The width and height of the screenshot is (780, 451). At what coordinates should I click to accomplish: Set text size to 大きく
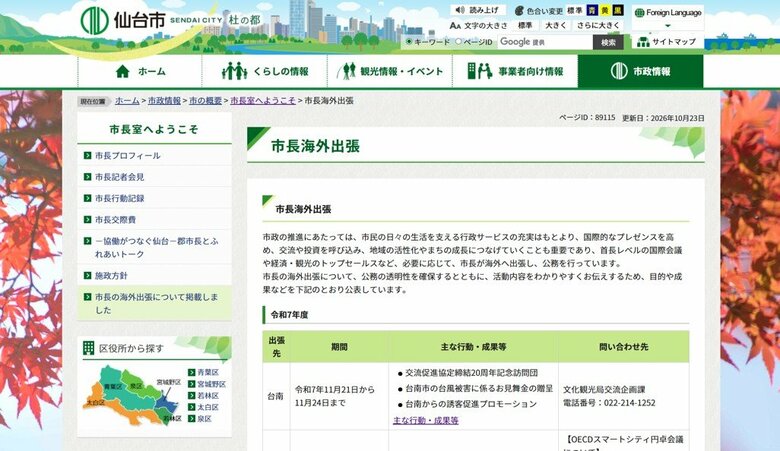(555, 25)
